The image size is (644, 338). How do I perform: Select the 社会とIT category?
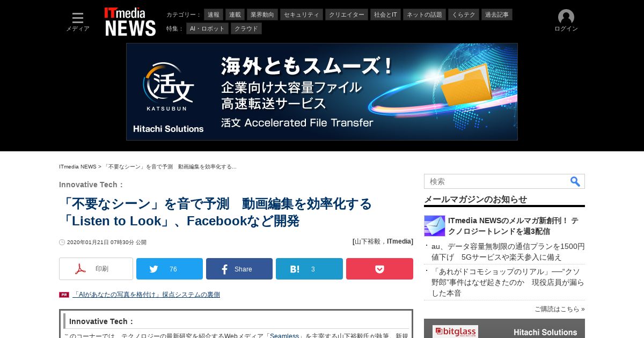click(386, 14)
